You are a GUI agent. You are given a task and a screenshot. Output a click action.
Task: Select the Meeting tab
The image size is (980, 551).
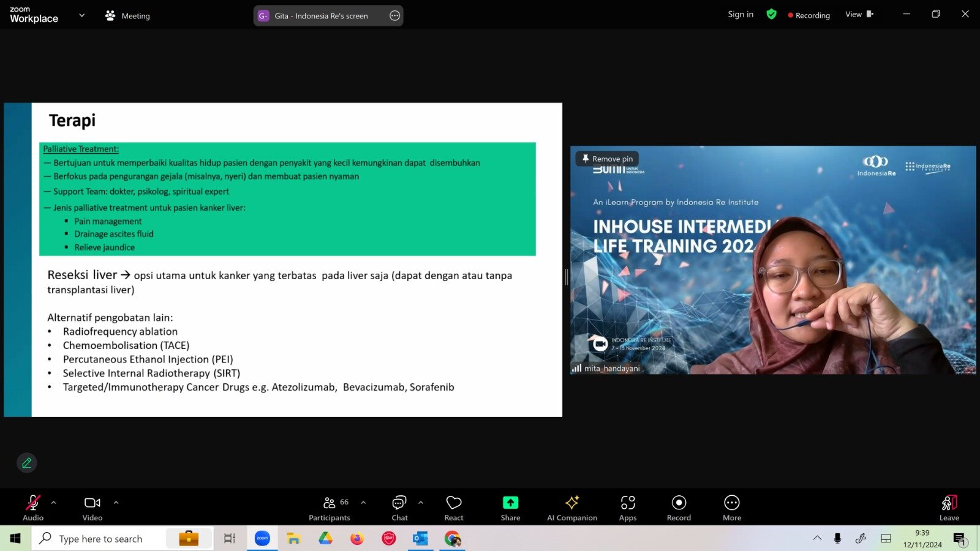(x=127, y=16)
